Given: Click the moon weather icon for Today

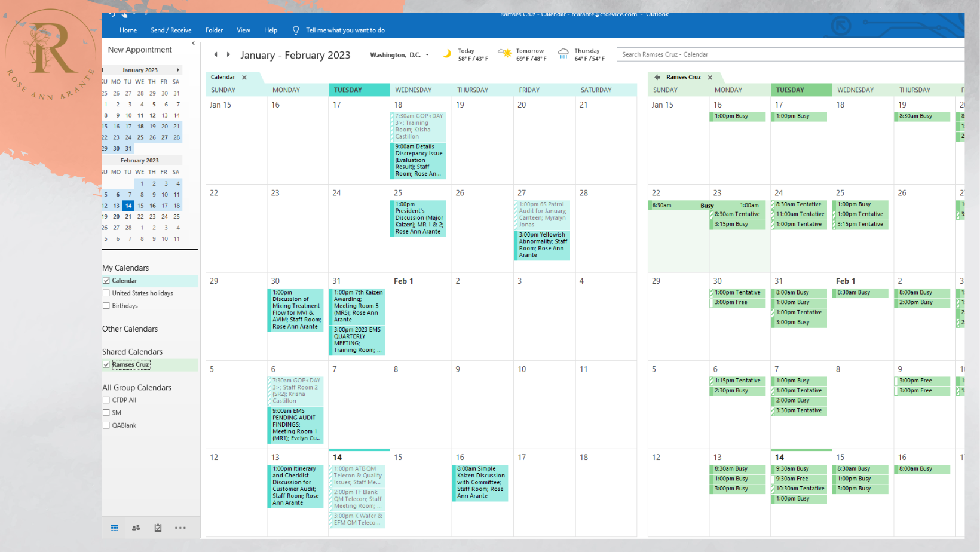Looking at the screenshot, I should [446, 54].
